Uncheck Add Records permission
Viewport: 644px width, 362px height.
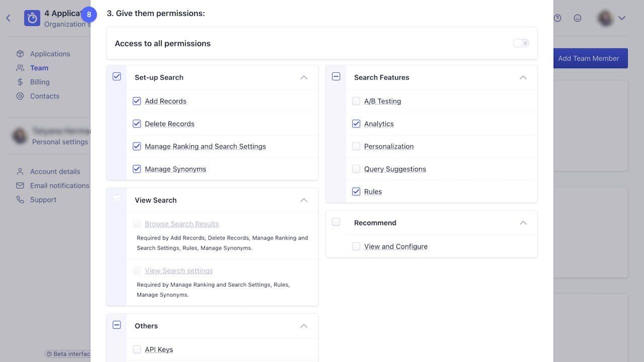[137, 101]
